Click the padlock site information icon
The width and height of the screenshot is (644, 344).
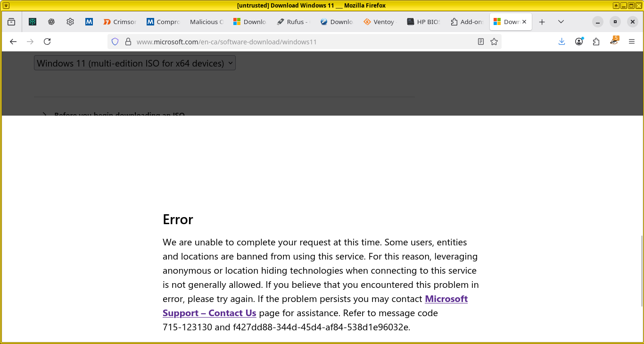[128, 42]
